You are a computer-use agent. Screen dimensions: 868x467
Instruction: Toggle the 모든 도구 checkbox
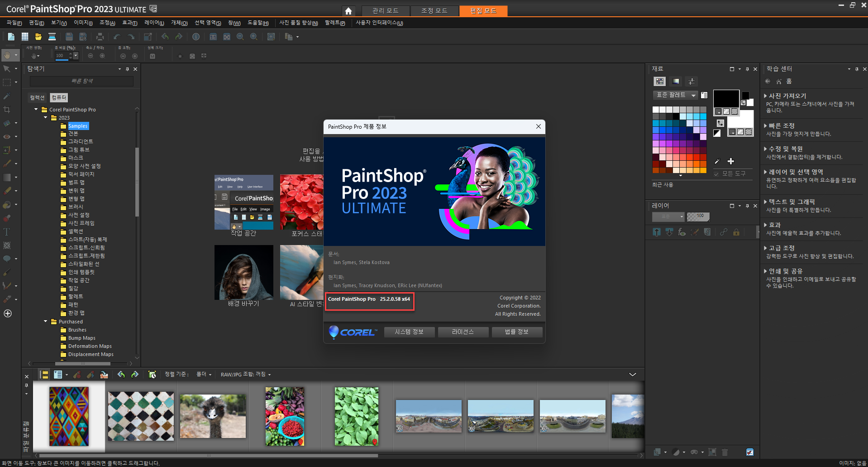716,174
